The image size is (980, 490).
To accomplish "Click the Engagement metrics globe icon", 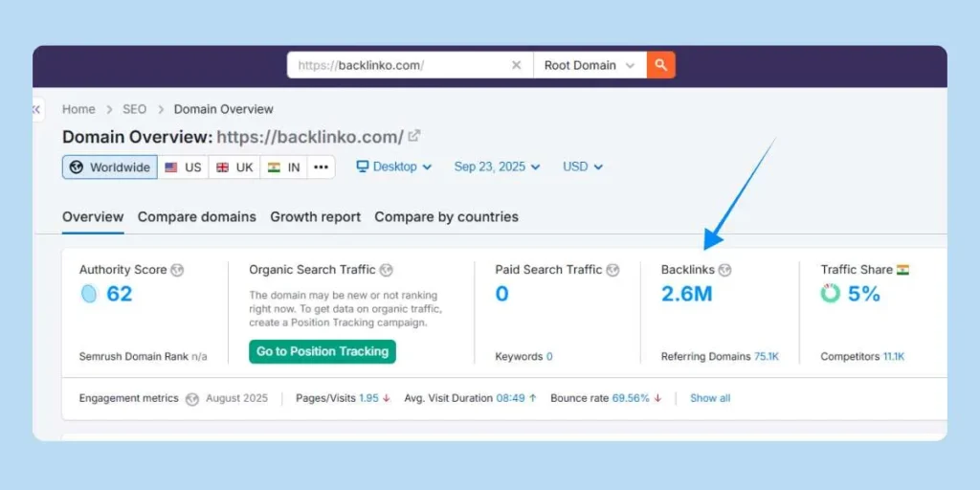I will [x=192, y=399].
